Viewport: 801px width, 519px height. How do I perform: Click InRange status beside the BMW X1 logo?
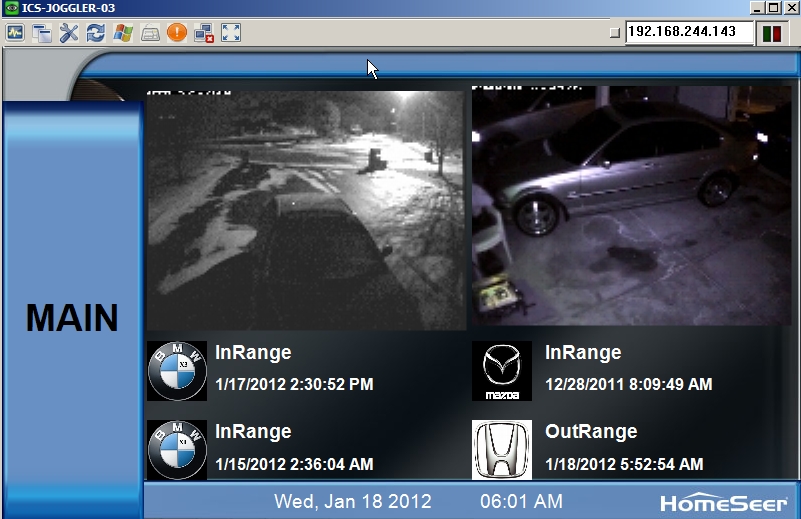253,432
